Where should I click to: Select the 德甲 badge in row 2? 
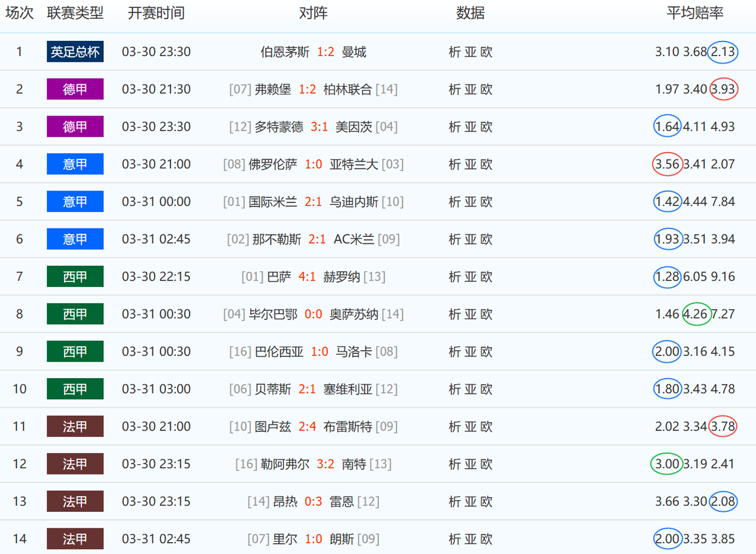coord(75,89)
